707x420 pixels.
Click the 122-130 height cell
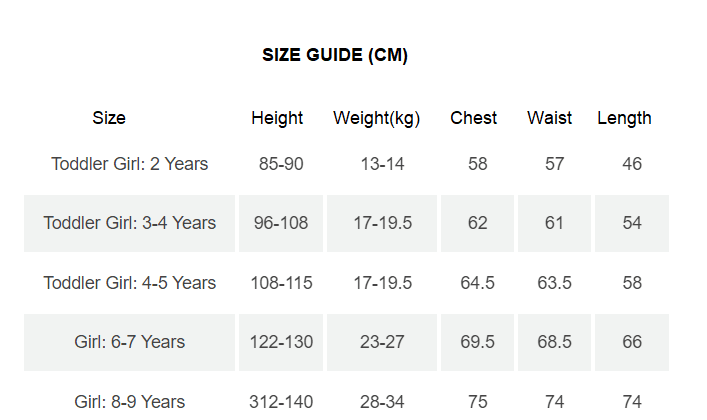(281, 342)
